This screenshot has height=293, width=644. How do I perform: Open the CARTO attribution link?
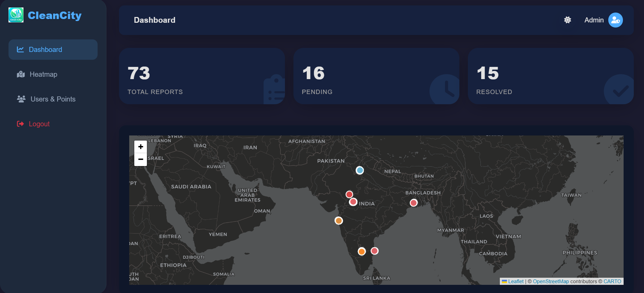(612, 281)
